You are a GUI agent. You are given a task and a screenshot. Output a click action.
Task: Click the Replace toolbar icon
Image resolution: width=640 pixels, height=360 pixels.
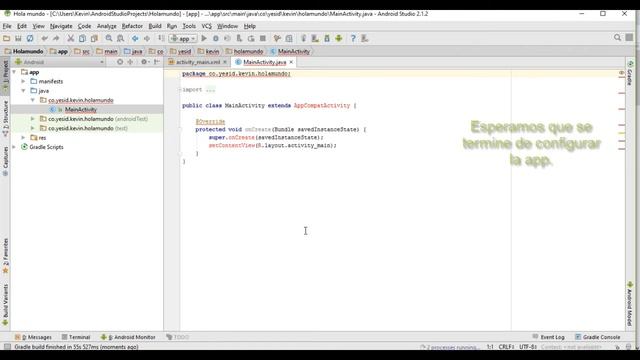coord(120,38)
